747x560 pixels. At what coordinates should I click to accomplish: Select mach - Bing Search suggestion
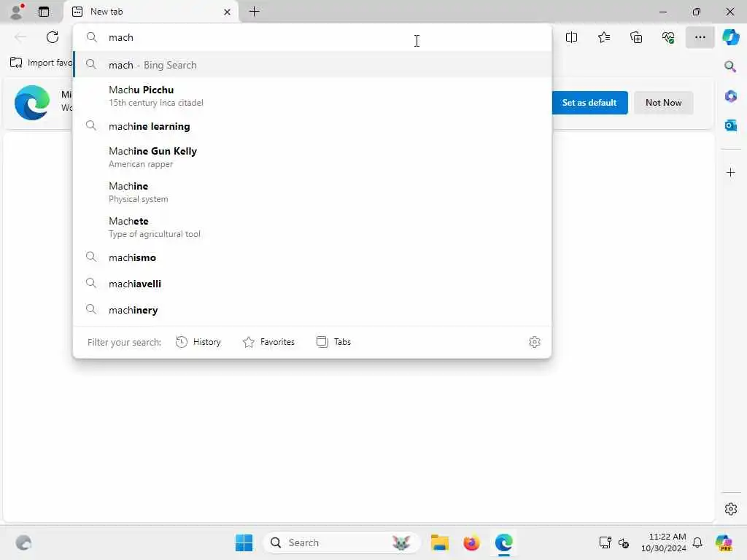pos(312,65)
